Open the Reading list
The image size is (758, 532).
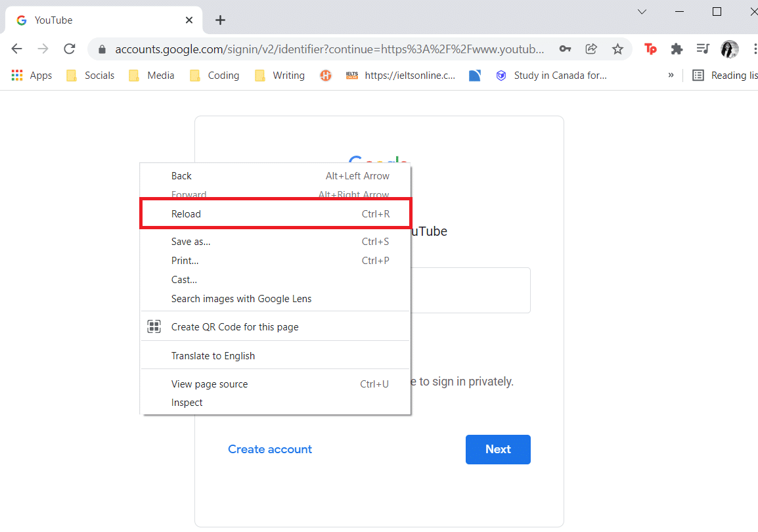pos(725,76)
